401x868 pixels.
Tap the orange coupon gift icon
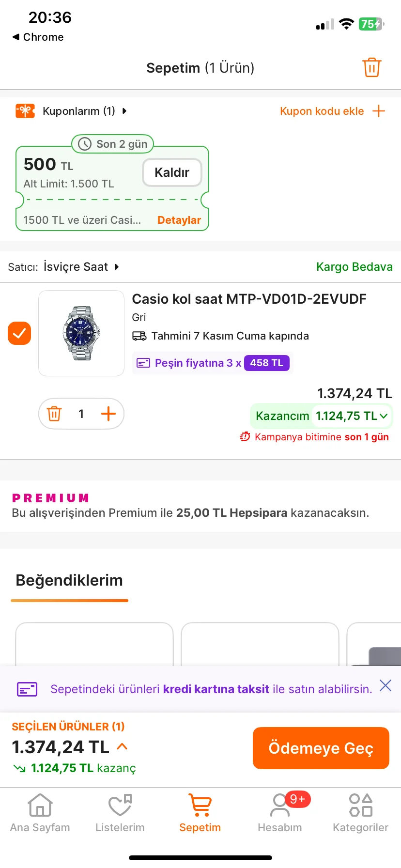tap(25, 111)
